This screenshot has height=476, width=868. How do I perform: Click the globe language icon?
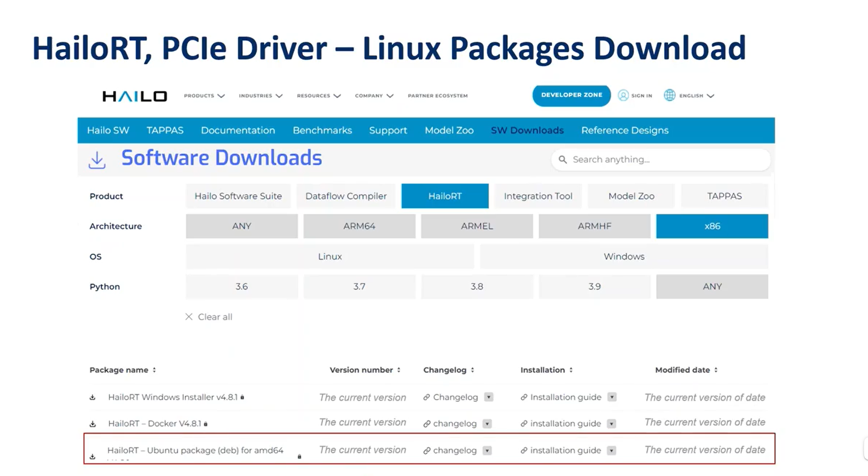point(669,95)
